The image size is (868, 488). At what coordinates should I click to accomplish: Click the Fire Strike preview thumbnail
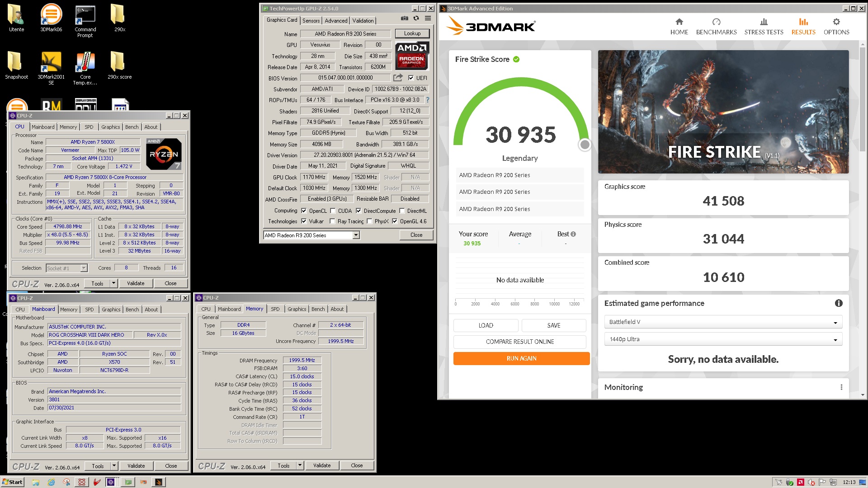point(723,112)
